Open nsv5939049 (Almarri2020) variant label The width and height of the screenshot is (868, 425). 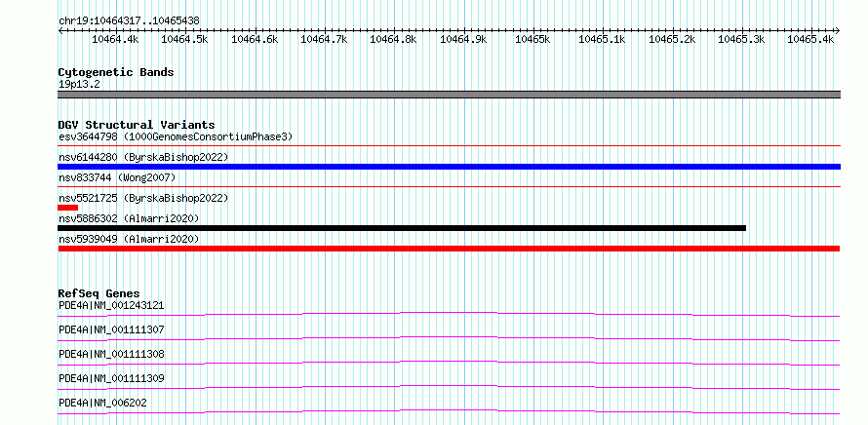click(129, 239)
